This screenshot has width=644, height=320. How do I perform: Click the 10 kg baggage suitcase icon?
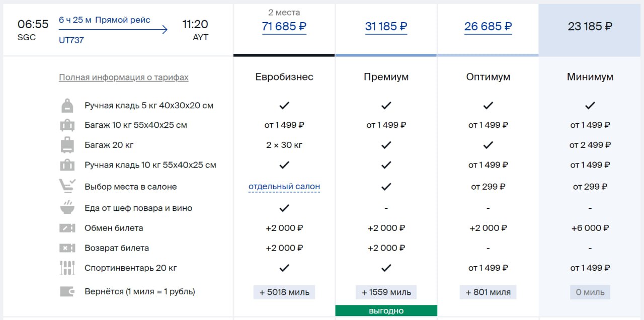point(67,125)
